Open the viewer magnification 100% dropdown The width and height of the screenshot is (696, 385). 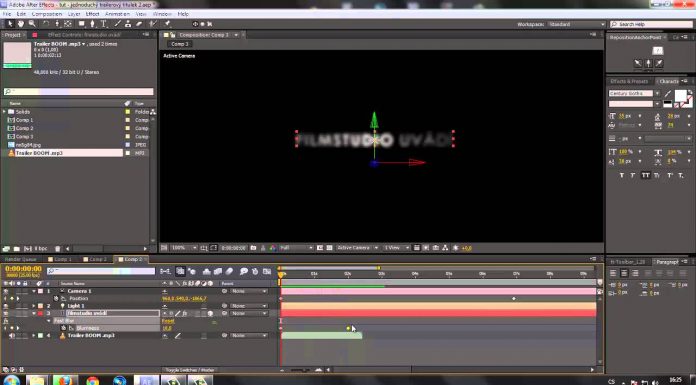pyautogui.click(x=183, y=248)
